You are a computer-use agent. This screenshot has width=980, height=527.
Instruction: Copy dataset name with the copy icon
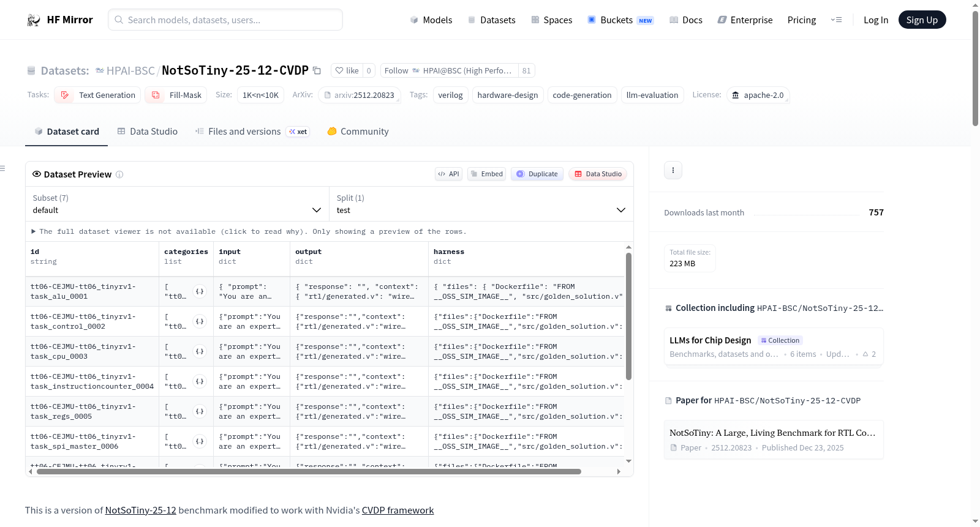pyautogui.click(x=317, y=70)
